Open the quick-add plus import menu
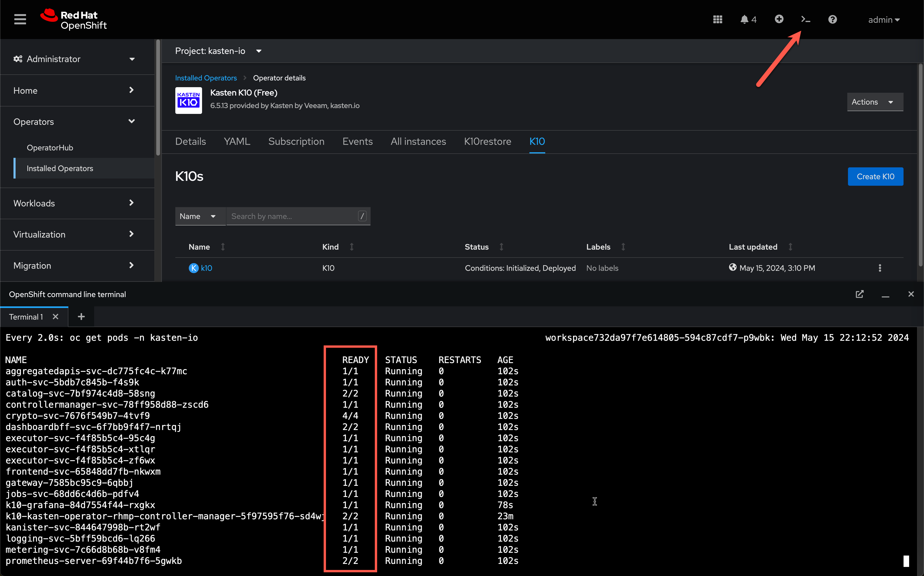This screenshot has width=924, height=576. [779, 19]
